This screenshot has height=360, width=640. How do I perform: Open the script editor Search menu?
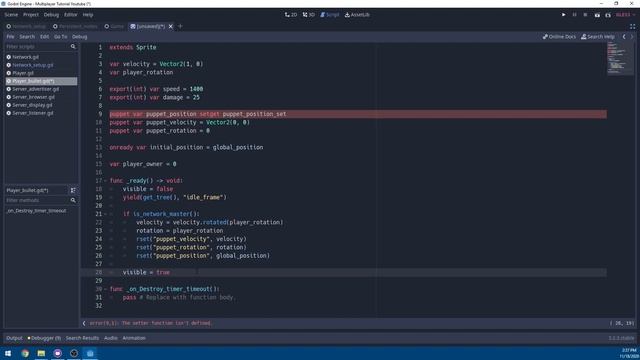pyautogui.click(x=27, y=37)
